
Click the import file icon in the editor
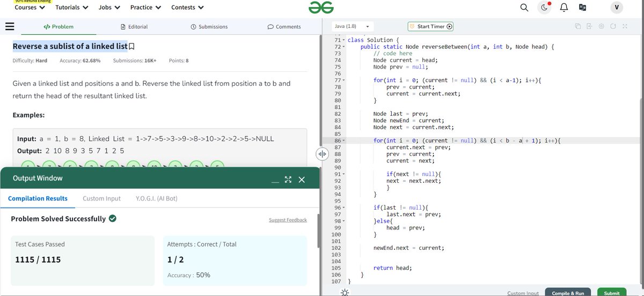point(589,26)
